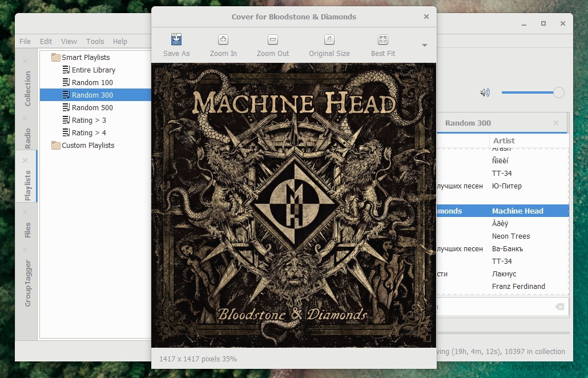Select Smart Playlists folder

click(86, 57)
